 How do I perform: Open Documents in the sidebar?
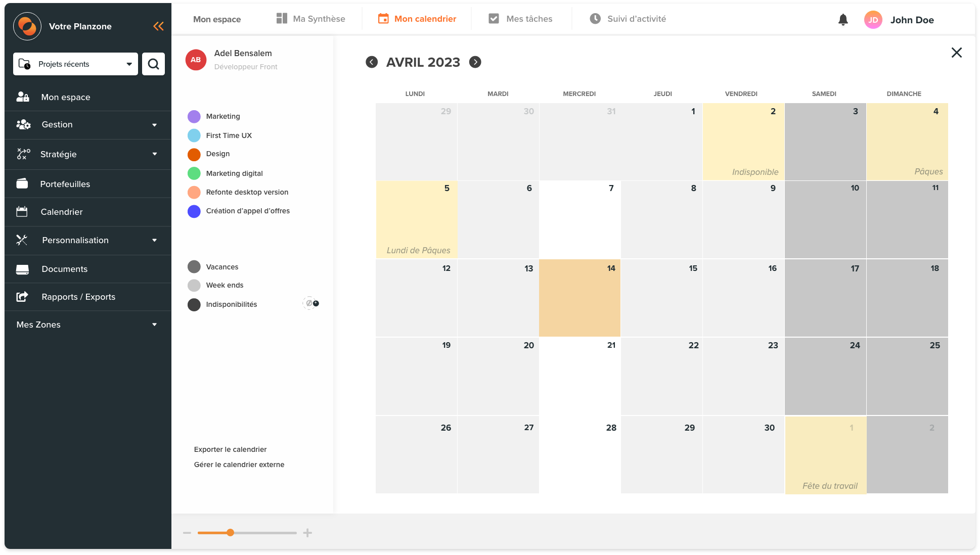tap(87, 269)
